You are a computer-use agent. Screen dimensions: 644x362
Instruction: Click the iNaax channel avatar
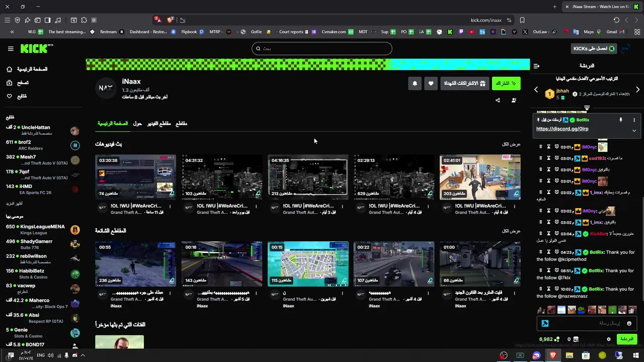click(x=106, y=88)
